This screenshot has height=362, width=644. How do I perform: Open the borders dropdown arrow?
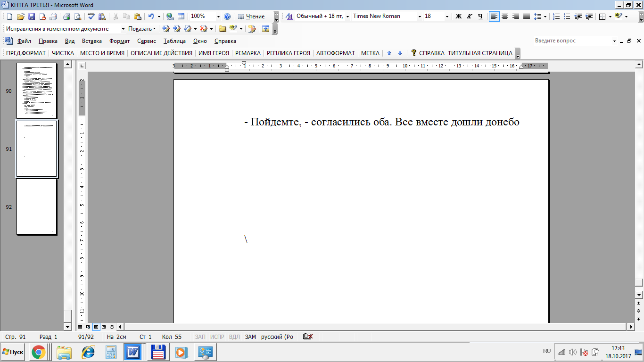click(610, 16)
